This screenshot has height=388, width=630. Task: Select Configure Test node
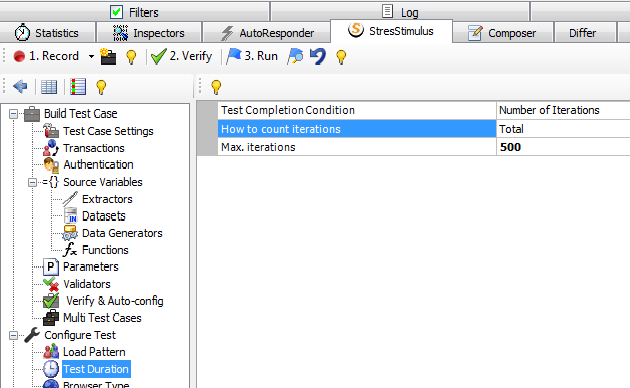[80, 335]
